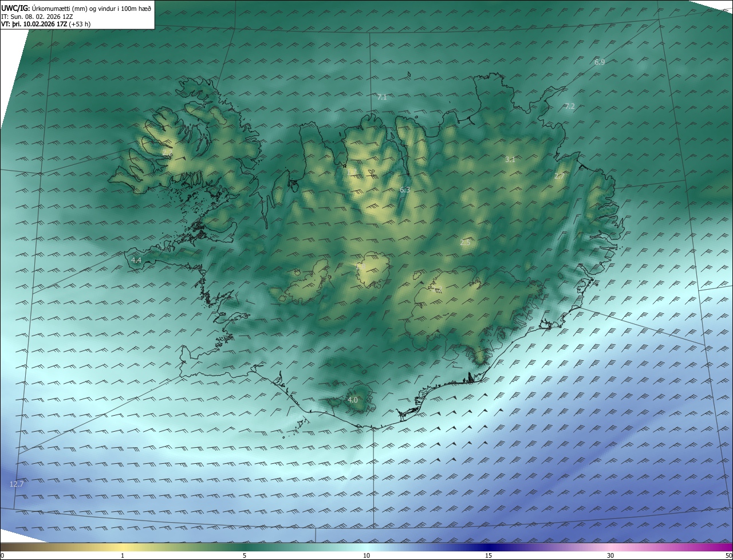
Task: Select the 'IT: Sun. 08. 02. 2026 12Z' line
Action: [x=37, y=17]
